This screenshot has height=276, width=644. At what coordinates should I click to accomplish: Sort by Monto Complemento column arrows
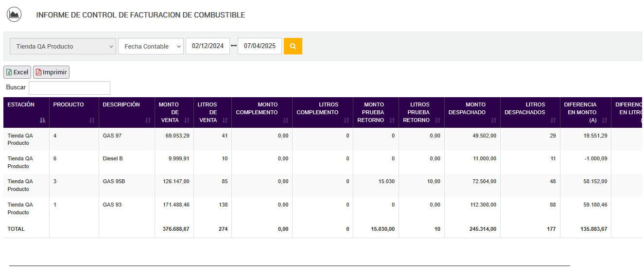coord(285,120)
